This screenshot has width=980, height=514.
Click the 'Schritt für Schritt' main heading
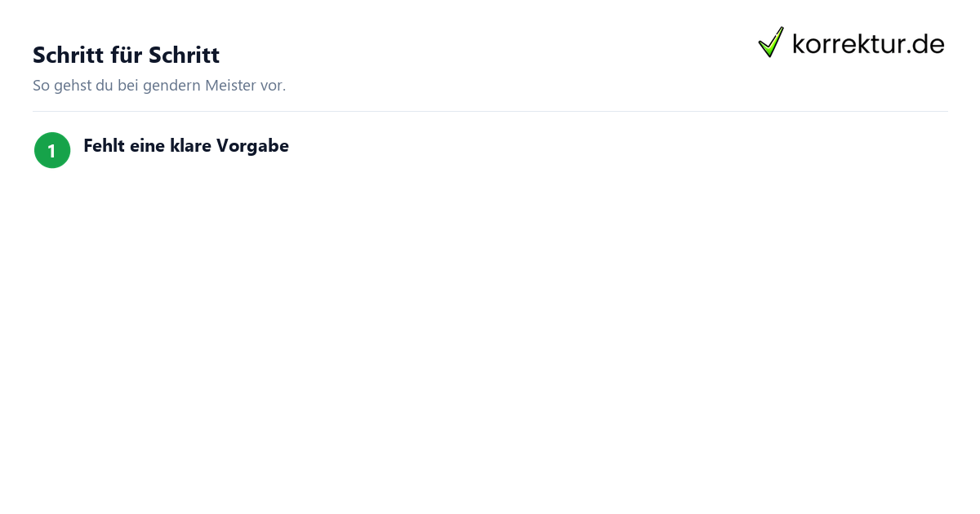(x=126, y=55)
